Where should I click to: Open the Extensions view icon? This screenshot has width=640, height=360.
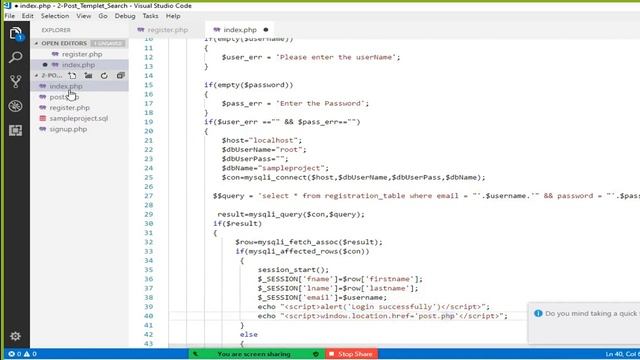(16, 130)
